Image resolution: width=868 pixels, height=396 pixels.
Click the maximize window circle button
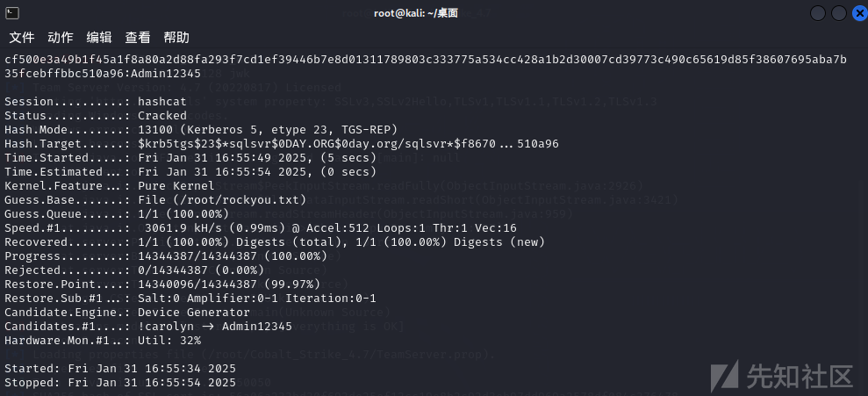[839, 14]
